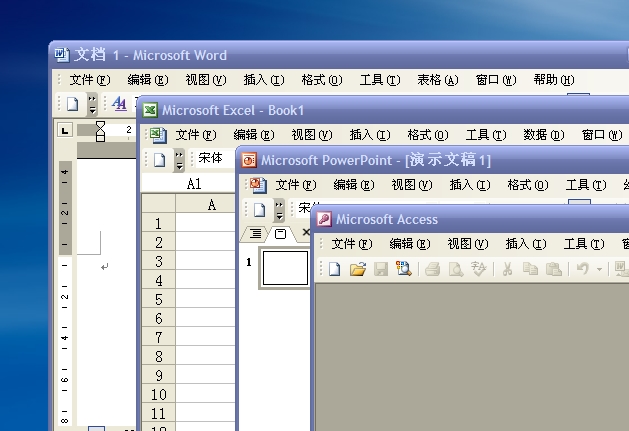This screenshot has width=629, height=431.
Task: Select row 5 header in Excel
Action: (x=158, y=299)
